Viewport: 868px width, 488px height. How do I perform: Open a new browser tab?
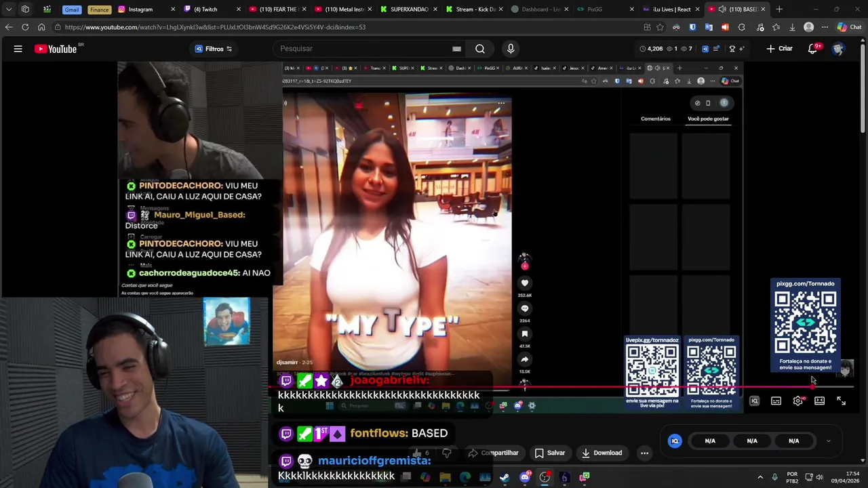(x=779, y=9)
